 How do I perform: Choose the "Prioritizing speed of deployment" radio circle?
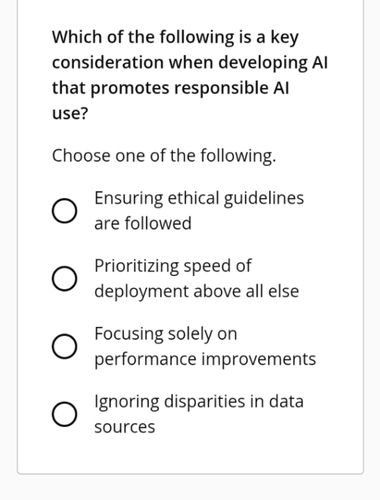65,279
